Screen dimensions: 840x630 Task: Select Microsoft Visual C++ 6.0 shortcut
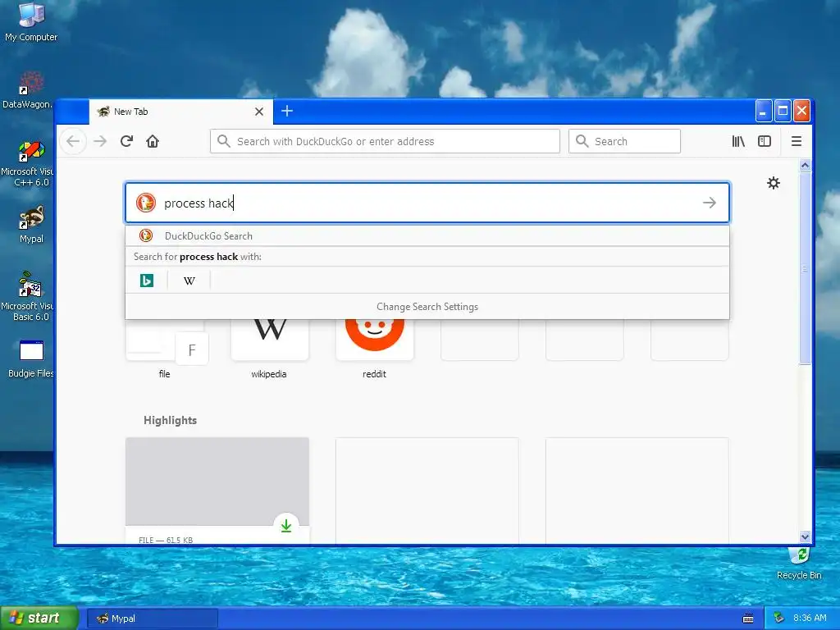[x=28, y=163]
